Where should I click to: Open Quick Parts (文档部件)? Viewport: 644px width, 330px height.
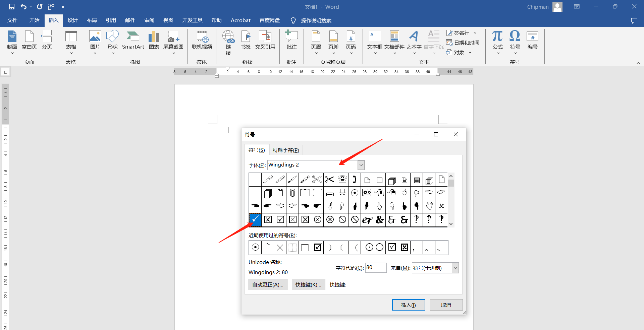click(394, 43)
